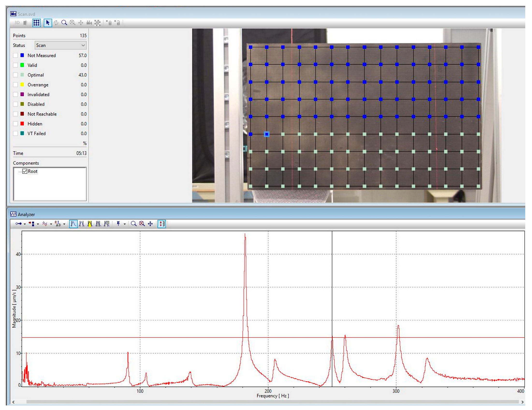Click the zoom magnifier in scan toolbar
This screenshot has width=532, height=410.
[64, 23]
